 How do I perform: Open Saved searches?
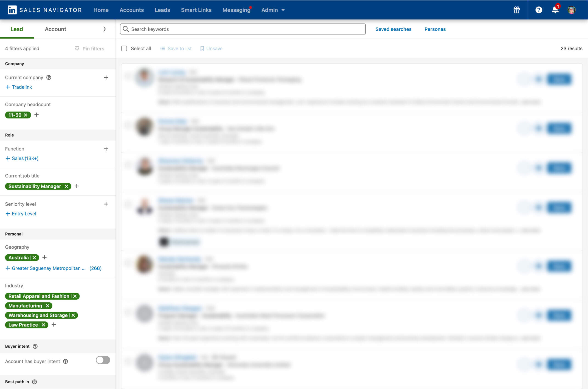tap(393, 29)
